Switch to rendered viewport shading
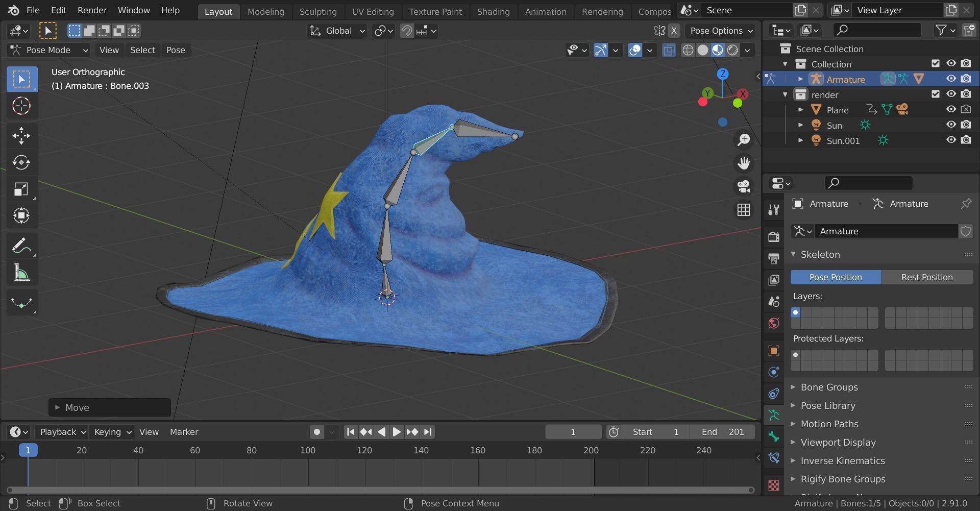This screenshot has height=511, width=980. coord(732,50)
